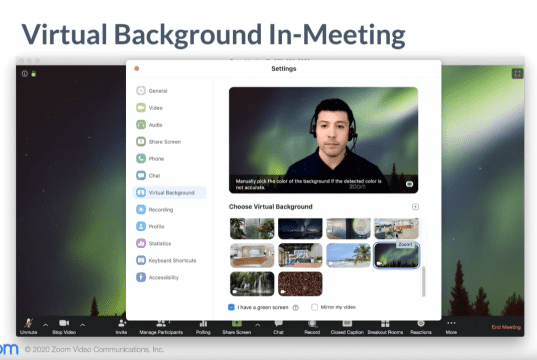Click the End Meeting button

click(506, 327)
